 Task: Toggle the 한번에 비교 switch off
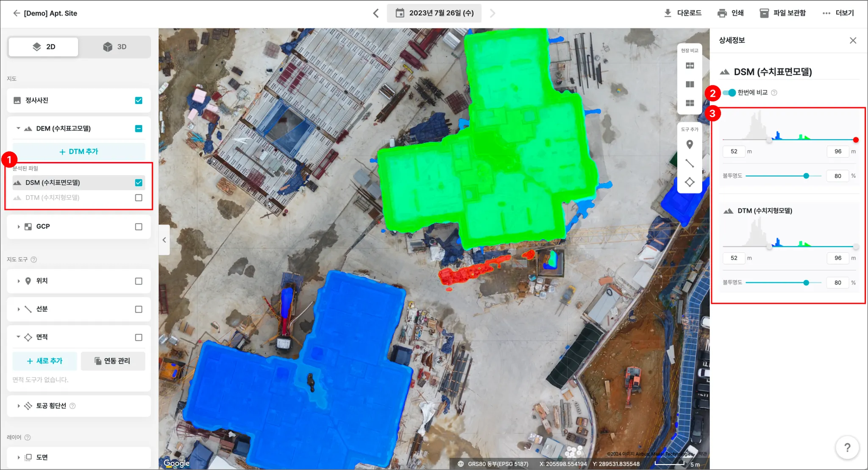click(729, 92)
